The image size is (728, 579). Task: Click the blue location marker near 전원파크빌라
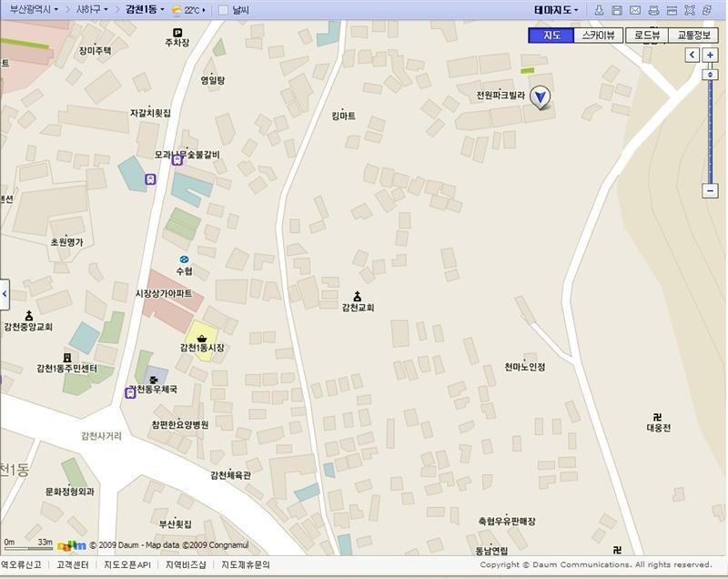[541, 97]
